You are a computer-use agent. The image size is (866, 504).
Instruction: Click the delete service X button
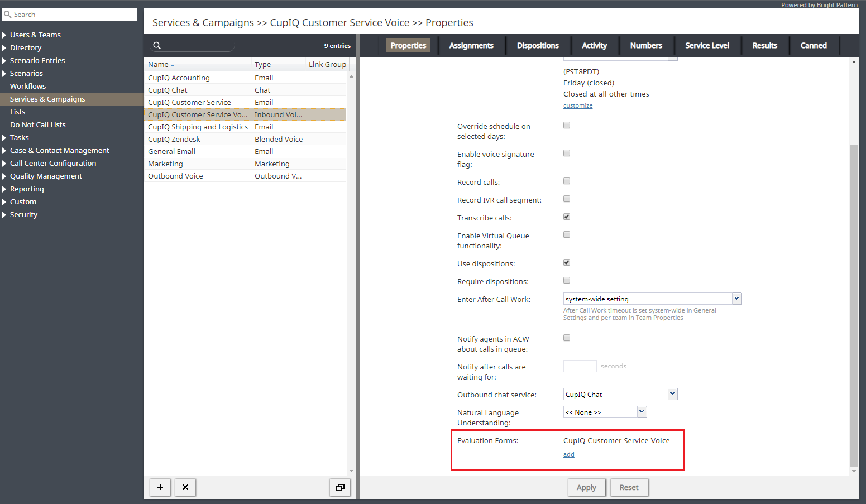click(185, 487)
